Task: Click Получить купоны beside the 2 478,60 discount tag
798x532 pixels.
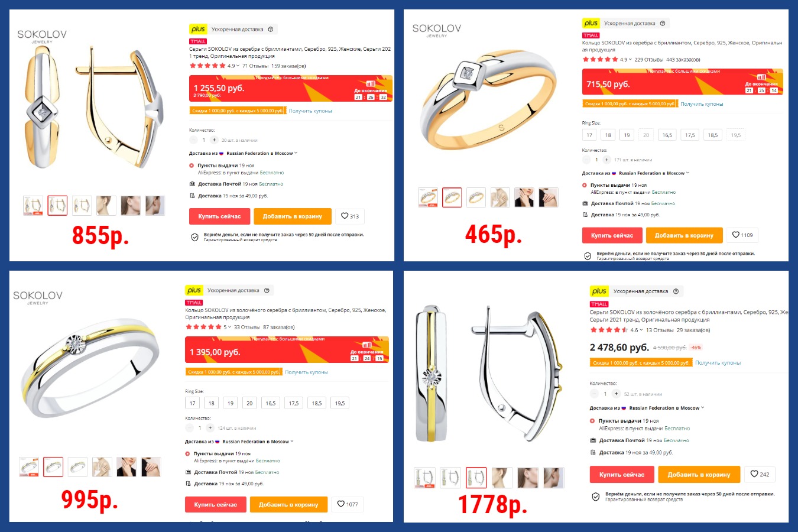Action: click(x=718, y=363)
